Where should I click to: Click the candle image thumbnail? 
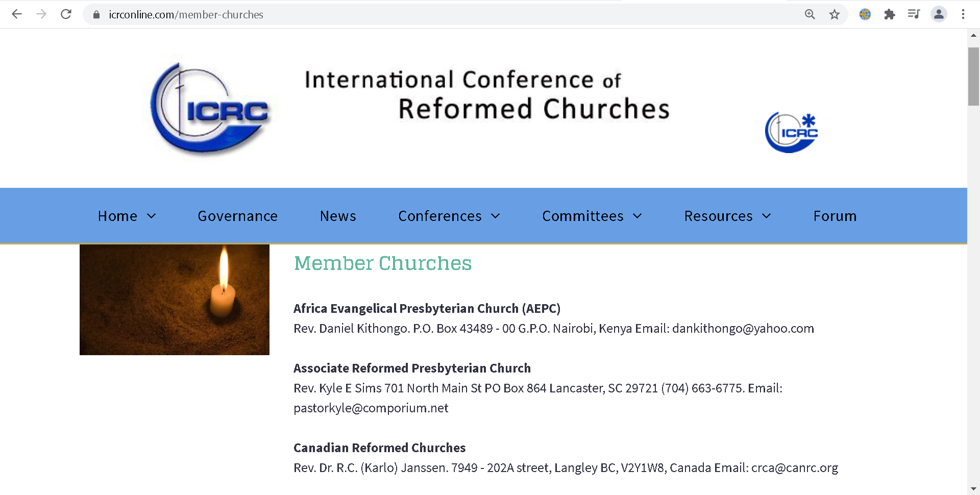(x=175, y=300)
